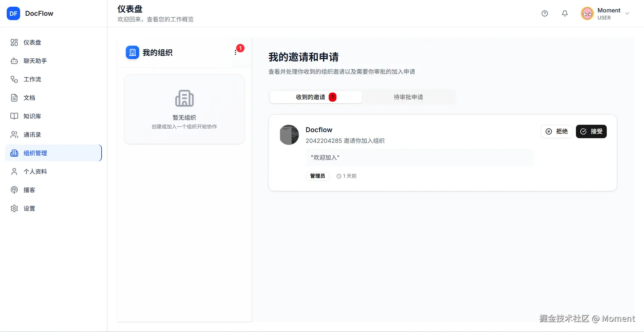Open the help question-mark icon in the header
The width and height of the screenshot is (644, 332).
(x=544, y=13)
